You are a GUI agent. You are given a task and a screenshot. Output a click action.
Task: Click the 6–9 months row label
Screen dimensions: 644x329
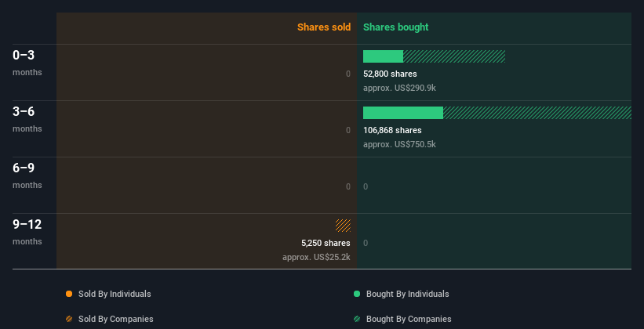point(27,175)
